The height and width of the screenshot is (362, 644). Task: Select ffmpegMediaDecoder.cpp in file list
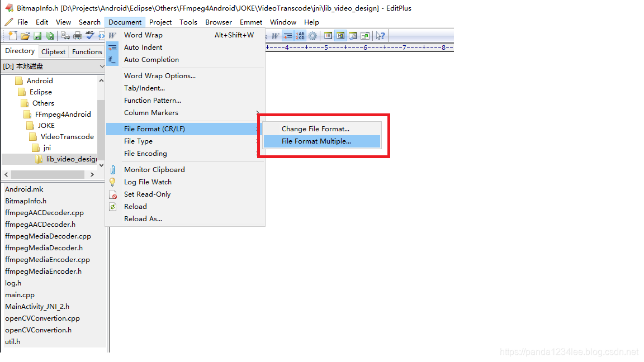(48, 236)
